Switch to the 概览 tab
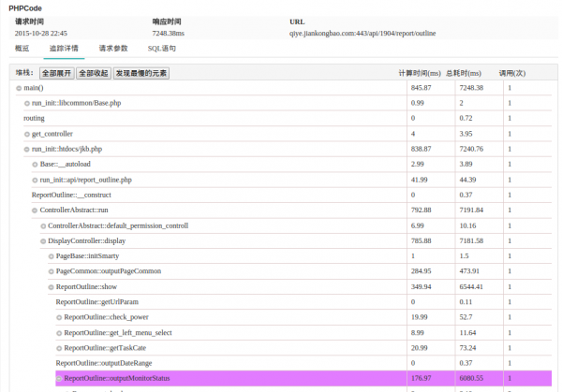The width and height of the screenshot is (562, 392). 22,48
